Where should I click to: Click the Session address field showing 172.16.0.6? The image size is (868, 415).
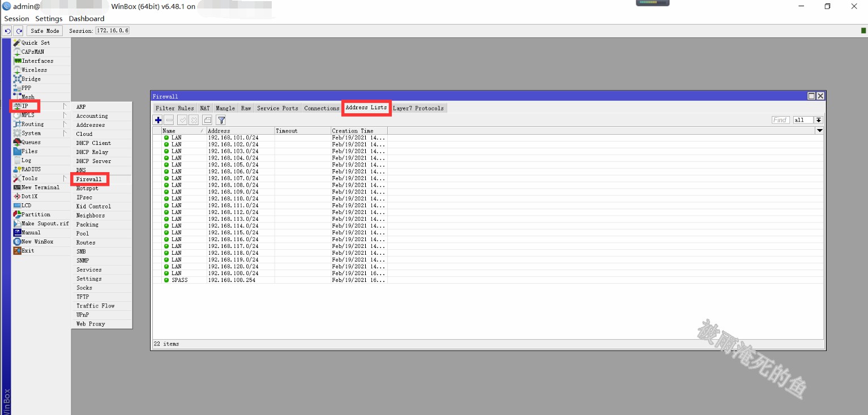pos(112,31)
